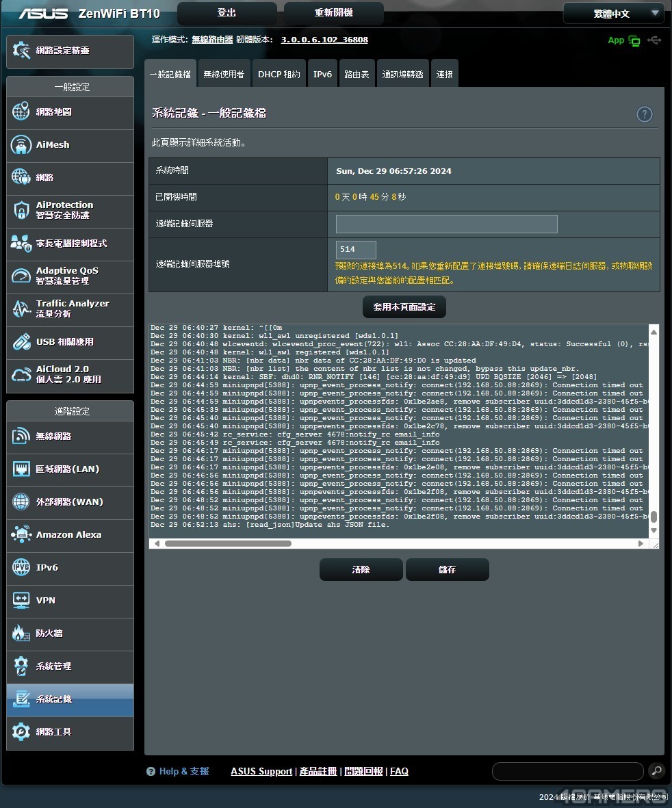Screen dimensions: 672x808
Task: Click the log scroll right arrow
Action: pos(641,544)
